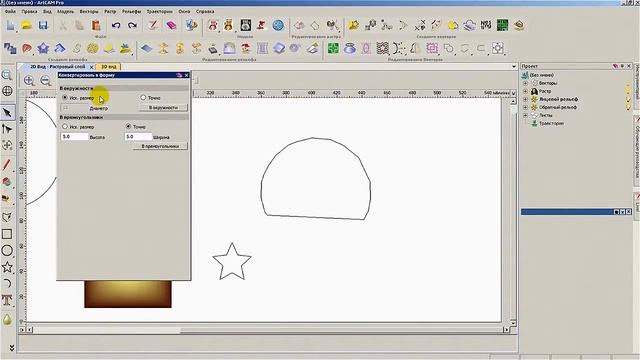Click the Paste clipboard icon
The image size is (640, 360).
pos(96,25)
